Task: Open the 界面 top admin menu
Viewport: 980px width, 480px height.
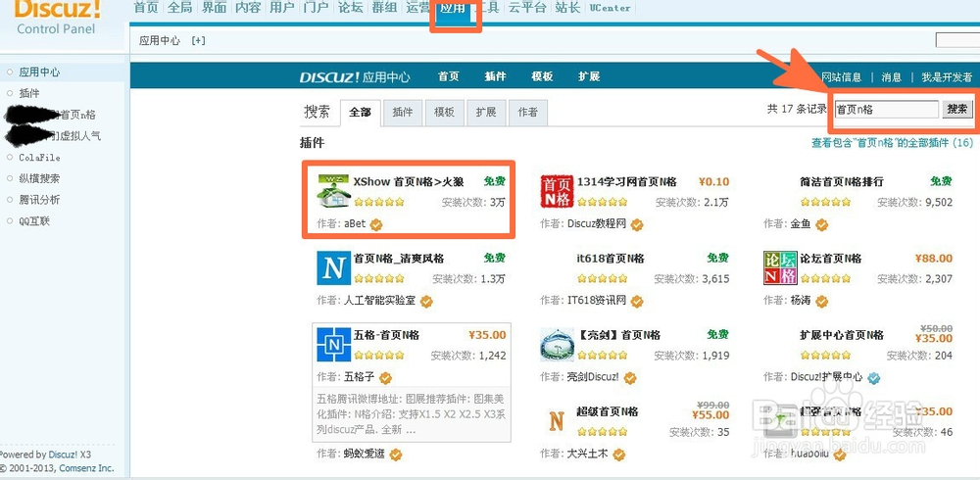Action: tap(215, 8)
